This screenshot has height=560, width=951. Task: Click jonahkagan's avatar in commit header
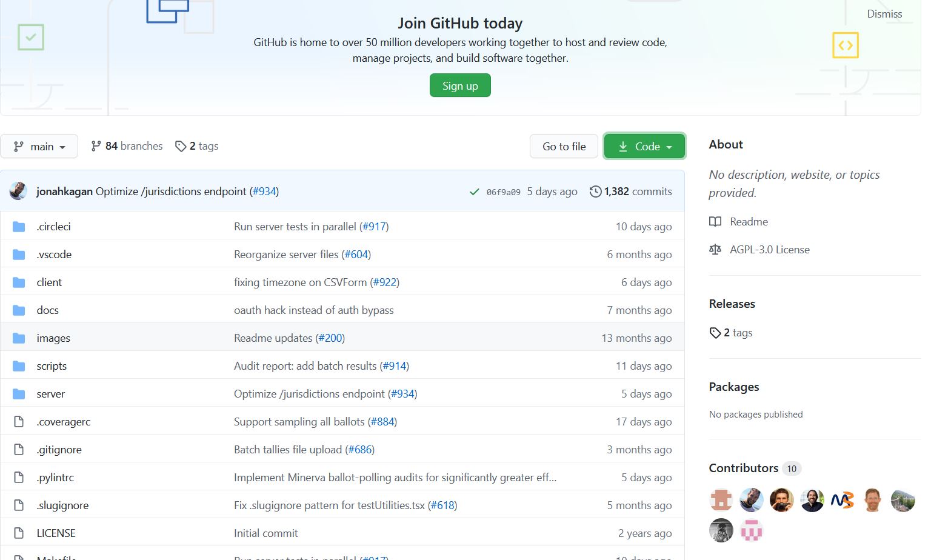18,191
